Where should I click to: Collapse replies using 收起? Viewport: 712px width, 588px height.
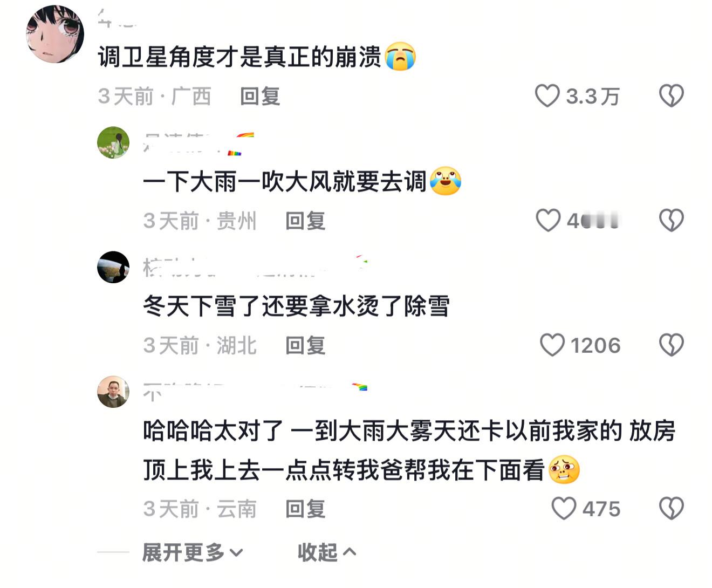pyautogui.click(x=327, y=552)
